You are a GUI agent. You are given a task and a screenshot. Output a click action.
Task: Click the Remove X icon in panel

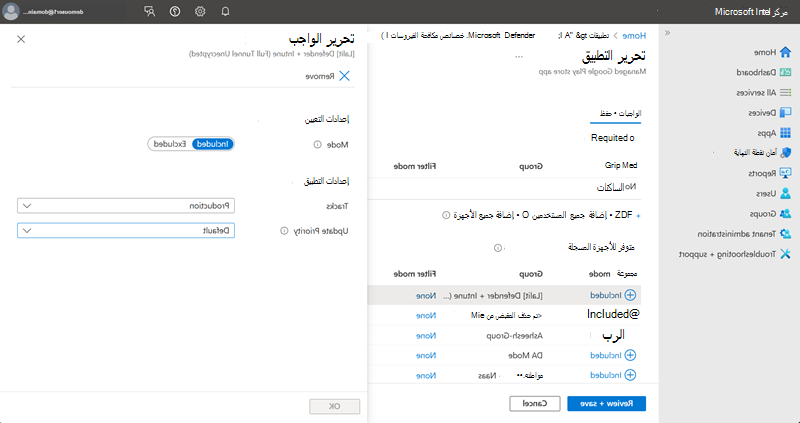[344, 76]
